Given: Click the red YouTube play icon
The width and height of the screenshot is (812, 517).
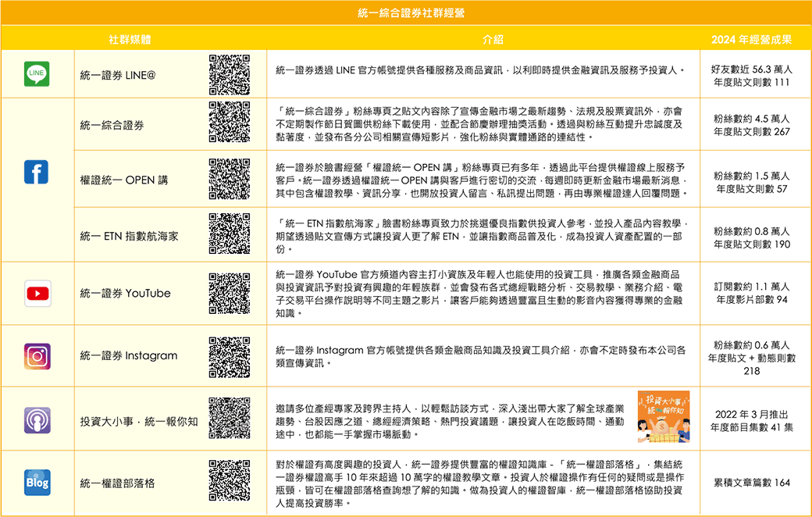Looking at the screenshot, I should pos(37,294).
